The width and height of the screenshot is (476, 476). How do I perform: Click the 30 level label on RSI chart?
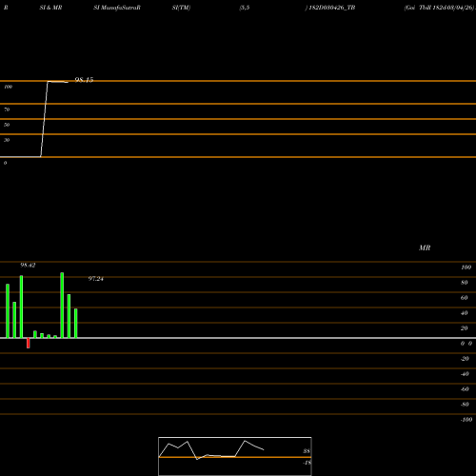[x=7, y=140]
